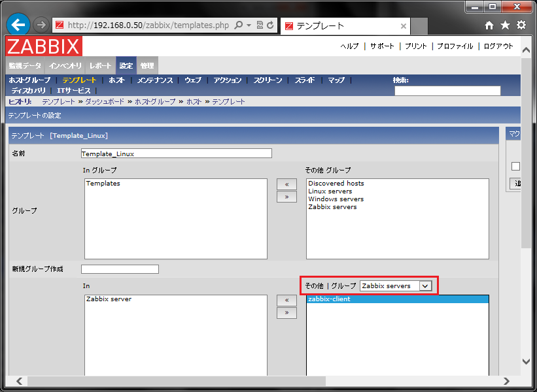The height and width of the screenshot is (392, 537).
Task: Click the サポート link
Action: pyautogui.click(x=382, y=46)
